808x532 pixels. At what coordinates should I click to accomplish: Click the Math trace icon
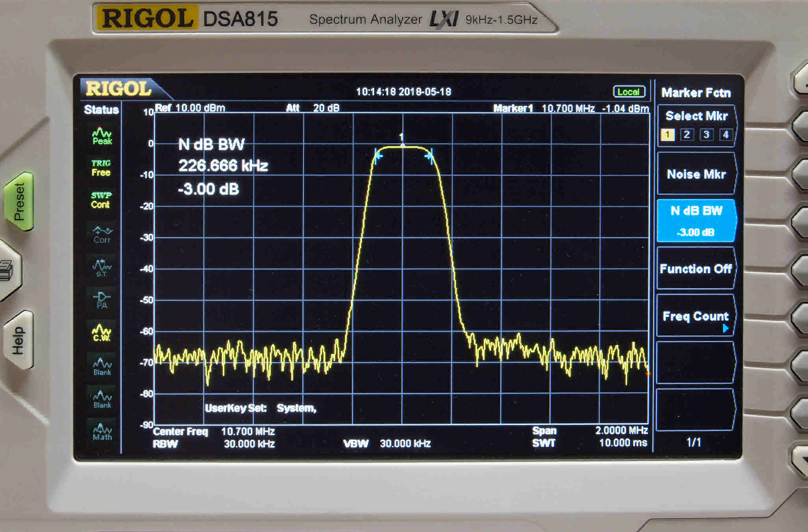pos(102,432)
